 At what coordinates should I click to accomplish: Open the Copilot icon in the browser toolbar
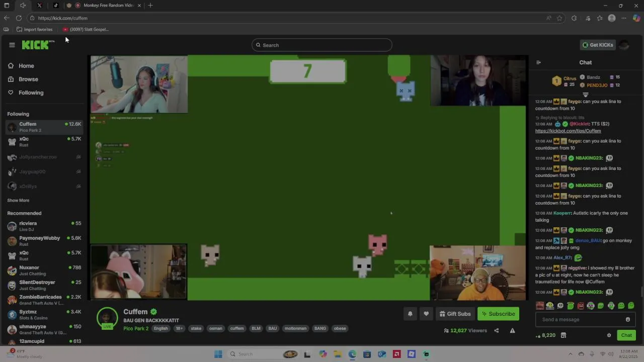(636, 18)
